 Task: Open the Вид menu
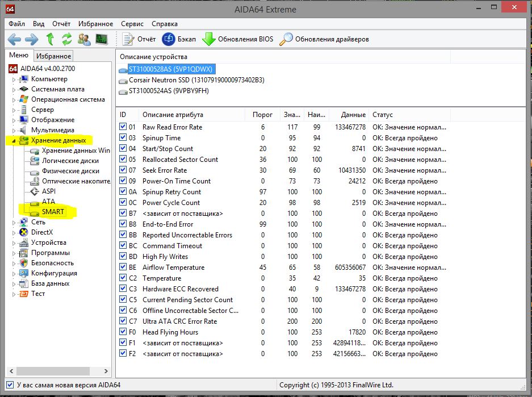pyautogui.click(x=39, y=24)
